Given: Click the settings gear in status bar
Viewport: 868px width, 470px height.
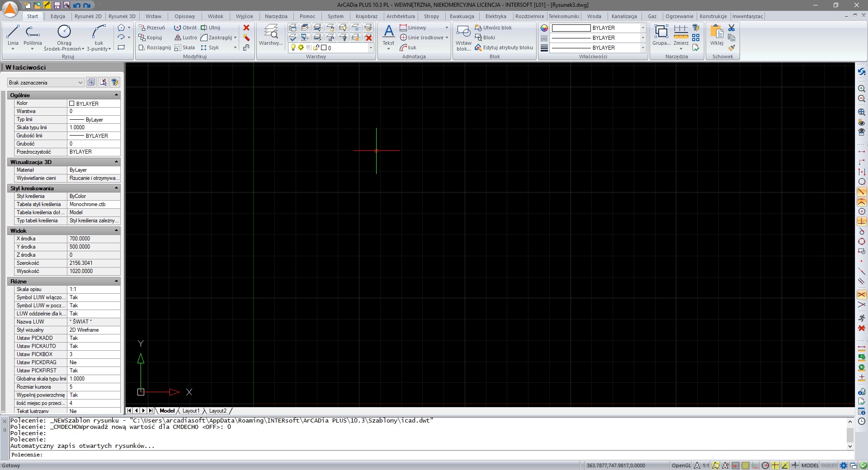Looking at the screenshot, I should tap(844, 465).
